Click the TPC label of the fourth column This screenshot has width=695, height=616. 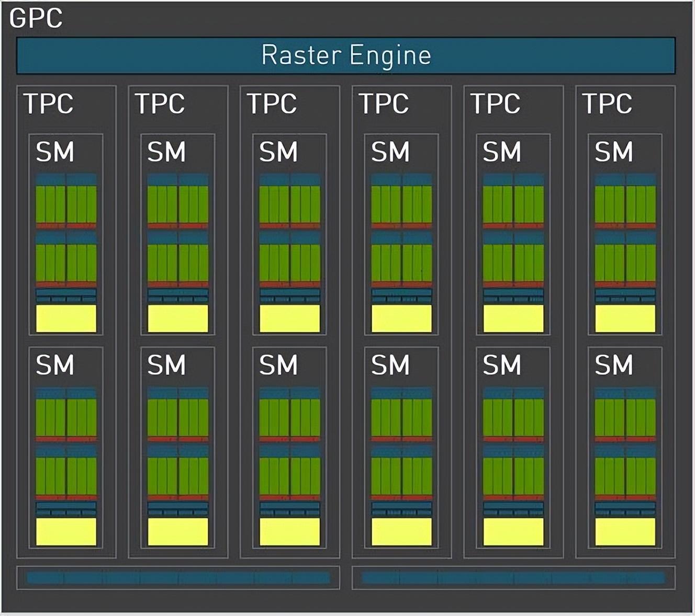coord(384,104)
